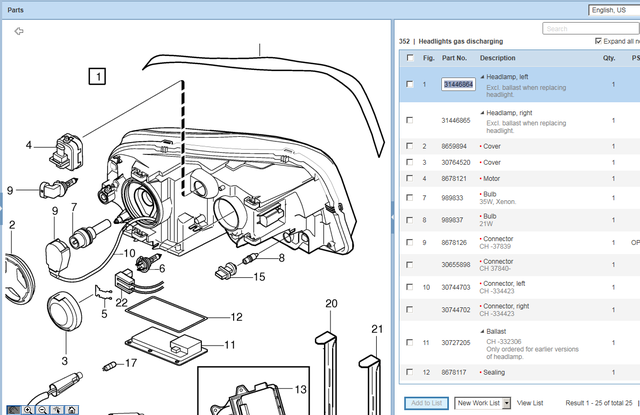Screen dimensions: 640x415
Task: Click the zoom in magnifier icon
Action: 27,409
